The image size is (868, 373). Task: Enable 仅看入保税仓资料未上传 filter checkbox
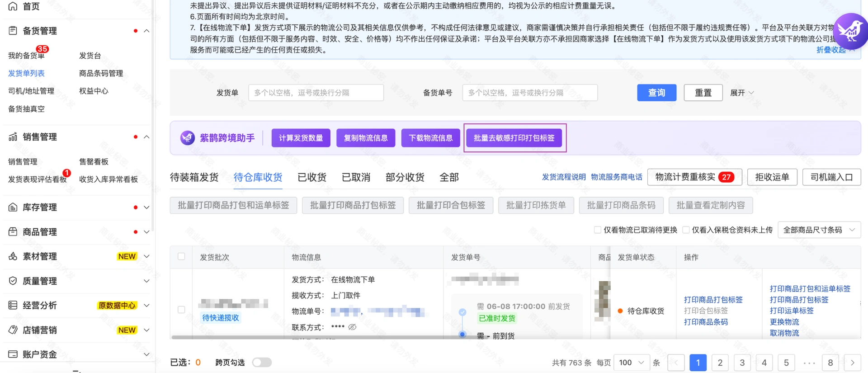686,230
